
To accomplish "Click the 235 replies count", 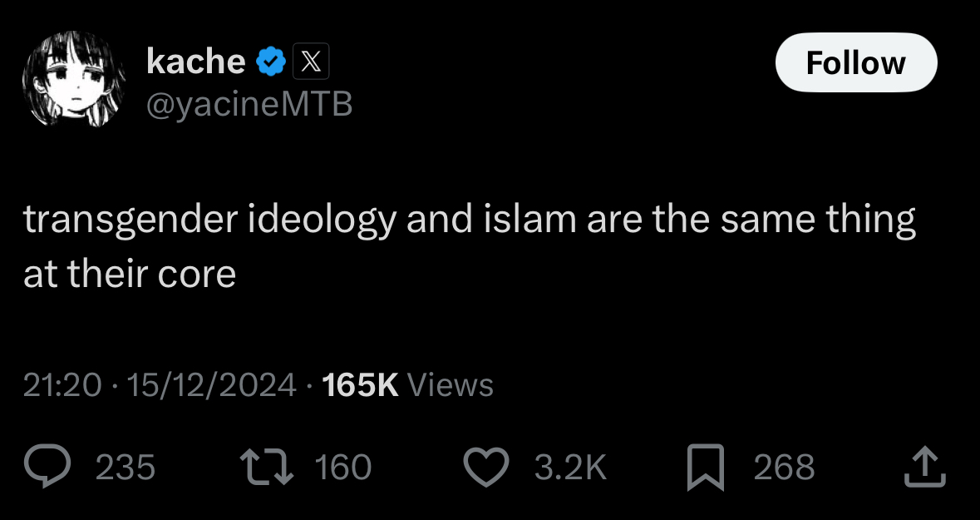I will click(126, 468).
